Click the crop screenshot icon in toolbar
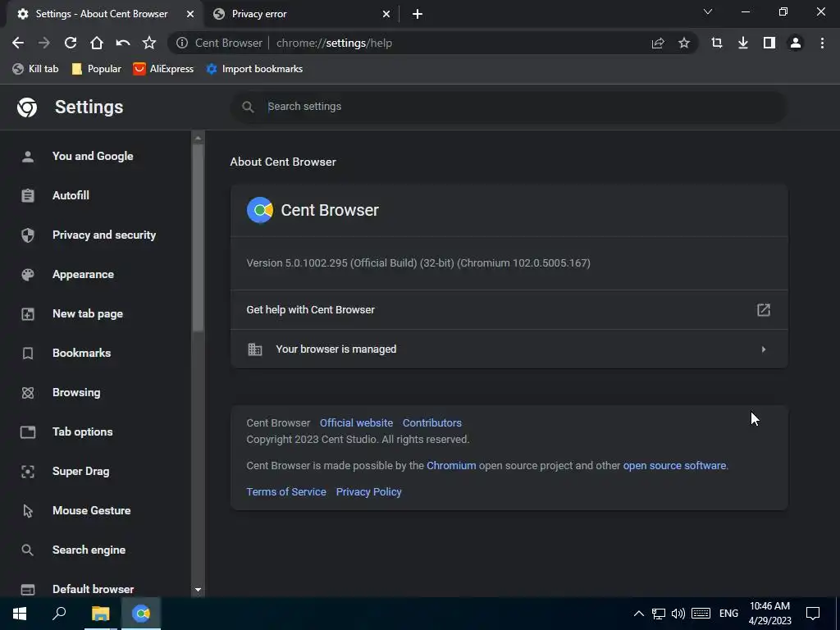The image size is (840, 630). (x=717, y=43)
